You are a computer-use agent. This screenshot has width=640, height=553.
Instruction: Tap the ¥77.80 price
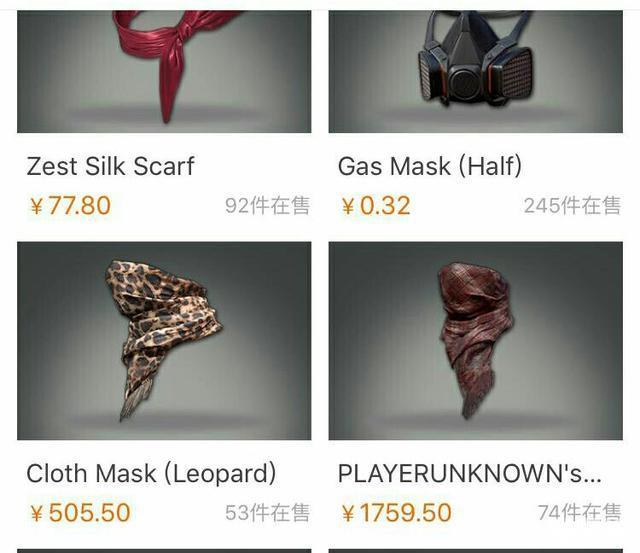pyautogui.click(x=70, y=205)
